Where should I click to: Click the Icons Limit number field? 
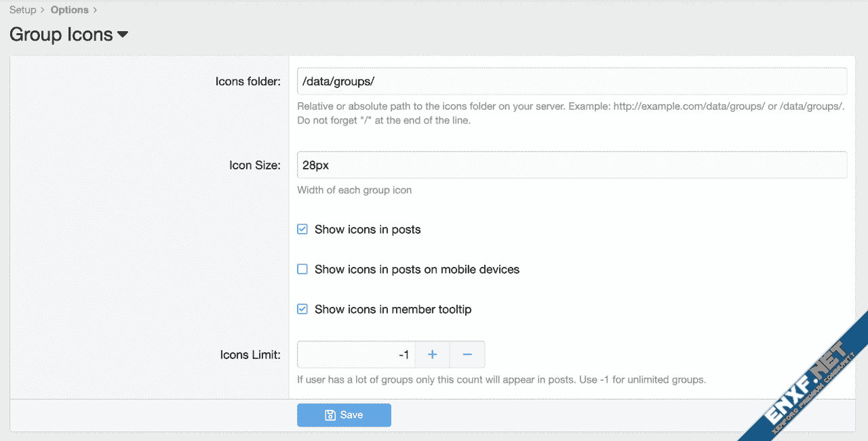click(x=356, y=355)
